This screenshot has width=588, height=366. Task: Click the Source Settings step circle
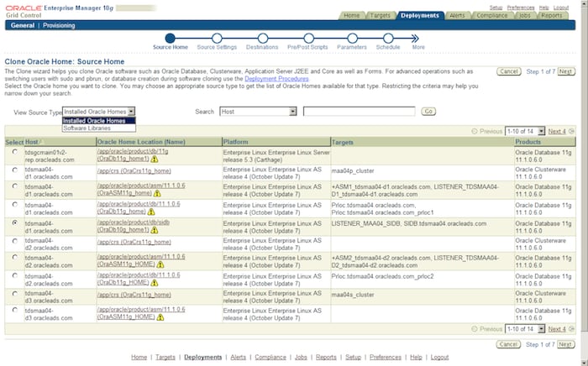pyautogui.click(x=217, y=39)
